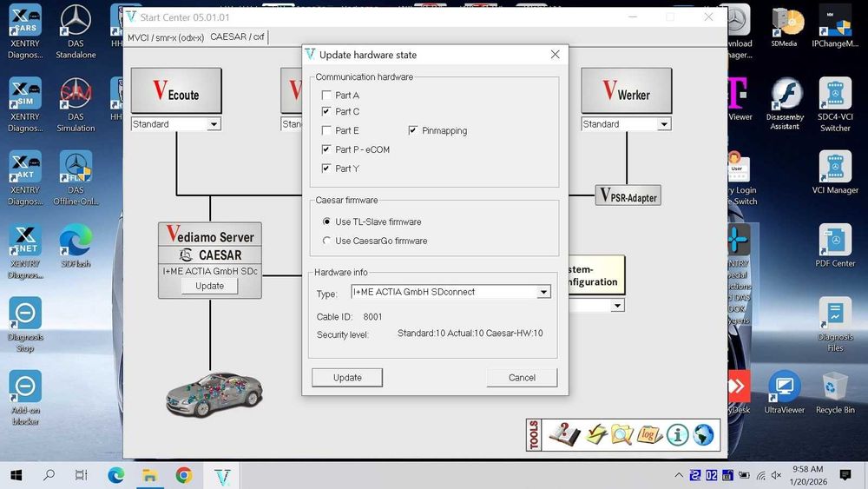
Task: Launch the Ecoute module
Action: (x=176, y=90)
